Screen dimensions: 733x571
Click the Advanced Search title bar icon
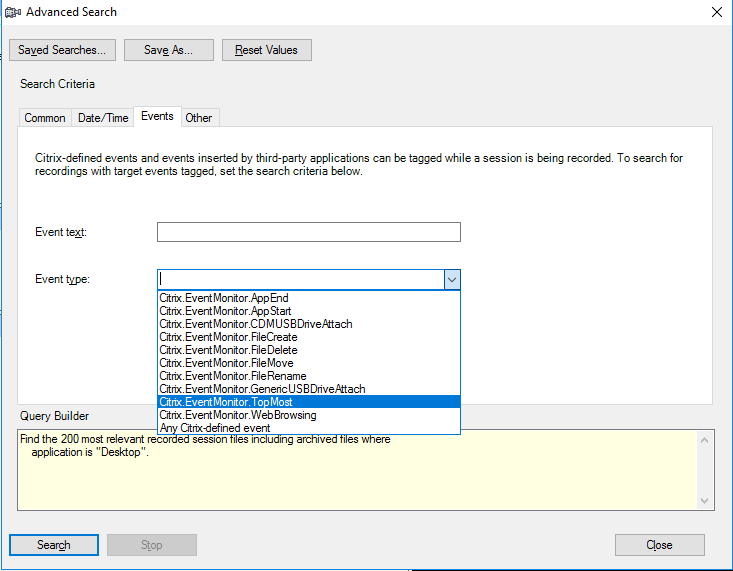[x=12, y=12]
